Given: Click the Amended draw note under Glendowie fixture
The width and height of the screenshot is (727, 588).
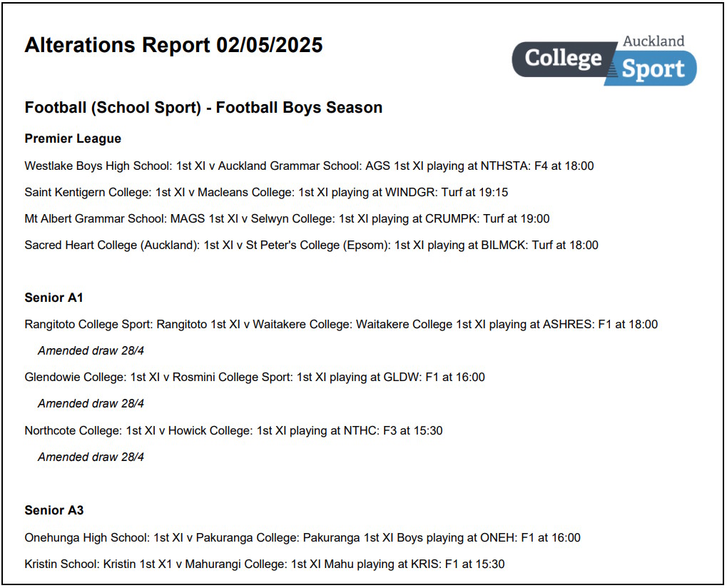Looking at the screenshot, I should 91,404.
